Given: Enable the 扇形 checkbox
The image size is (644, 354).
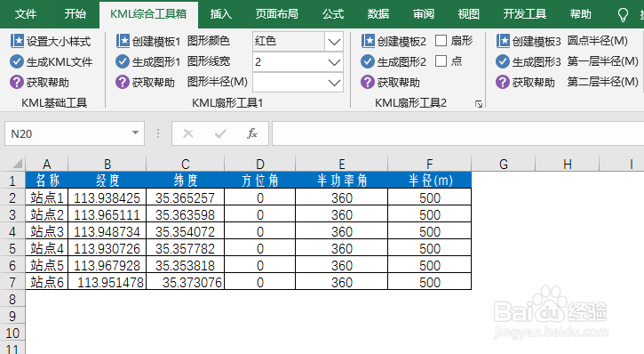Looking at the screenshot, I should pos(441,41).
